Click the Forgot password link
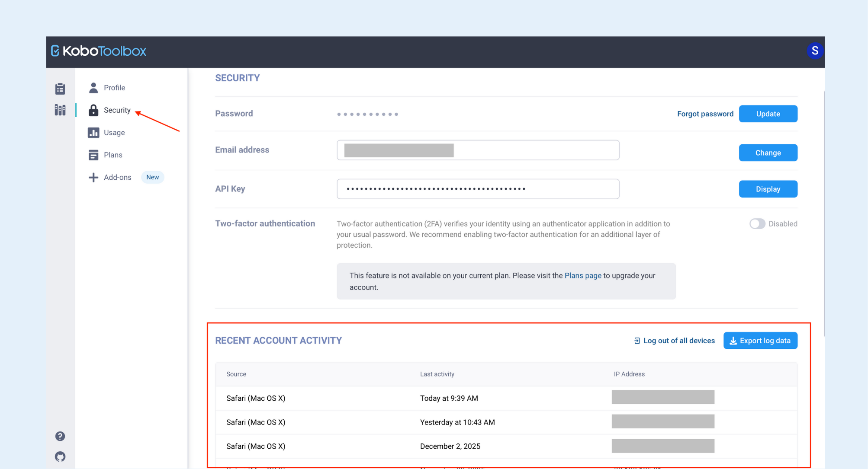Screen dimensions: 868x469 coord(705,114)
